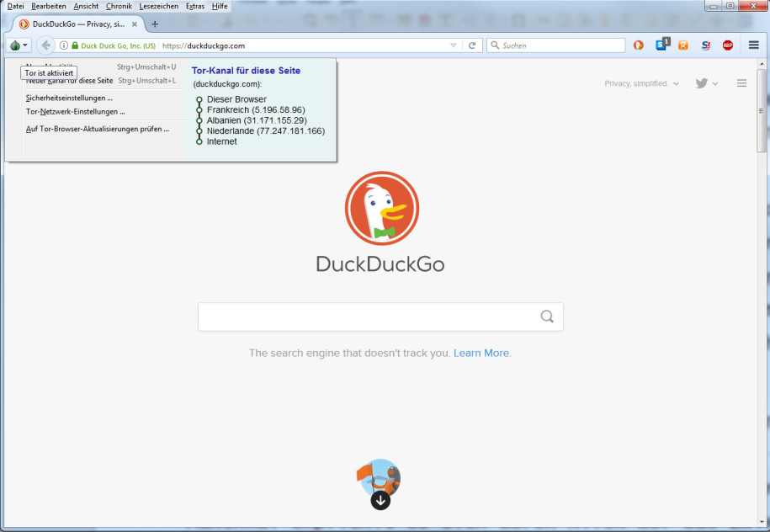The image size is (770, 532).
Task: Reload the page with the refresh icon
Action: pyautogui.click(x=472, y=45)
